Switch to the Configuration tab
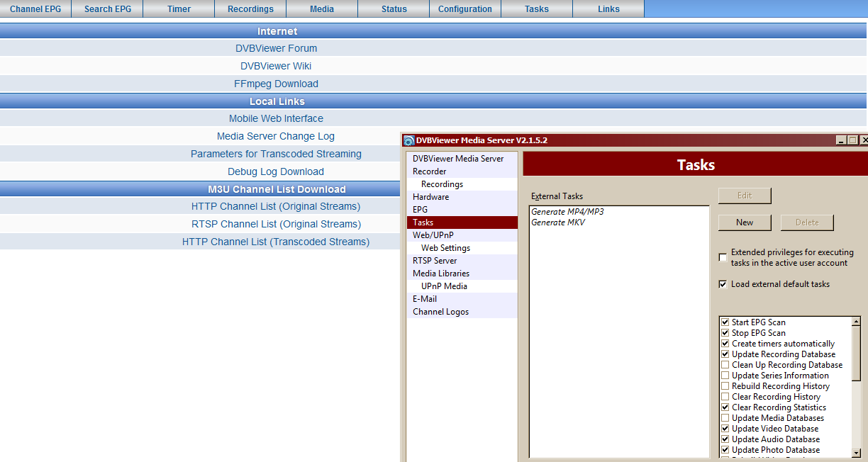The height and width of the screenshot is (462, 868). [464, 9]
